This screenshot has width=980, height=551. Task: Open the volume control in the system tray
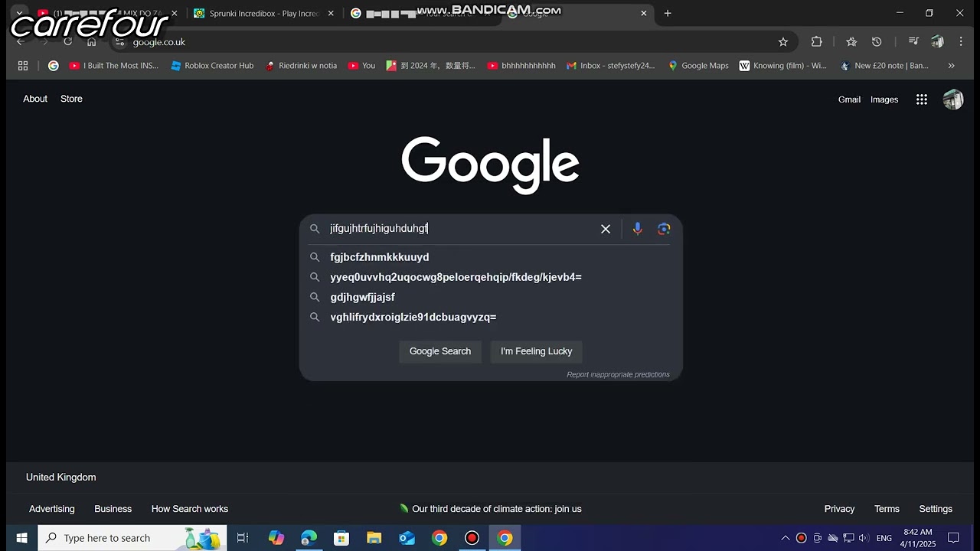(864, 538)
